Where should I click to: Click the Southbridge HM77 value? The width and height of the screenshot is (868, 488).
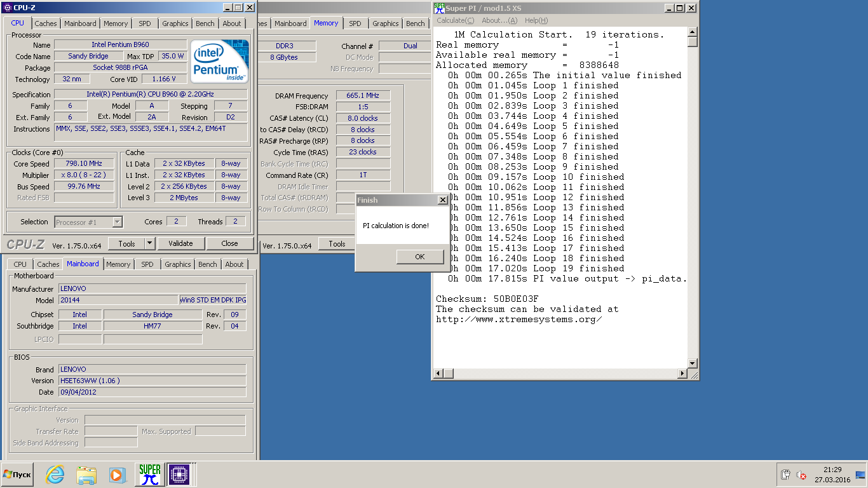tap(153, 326)
